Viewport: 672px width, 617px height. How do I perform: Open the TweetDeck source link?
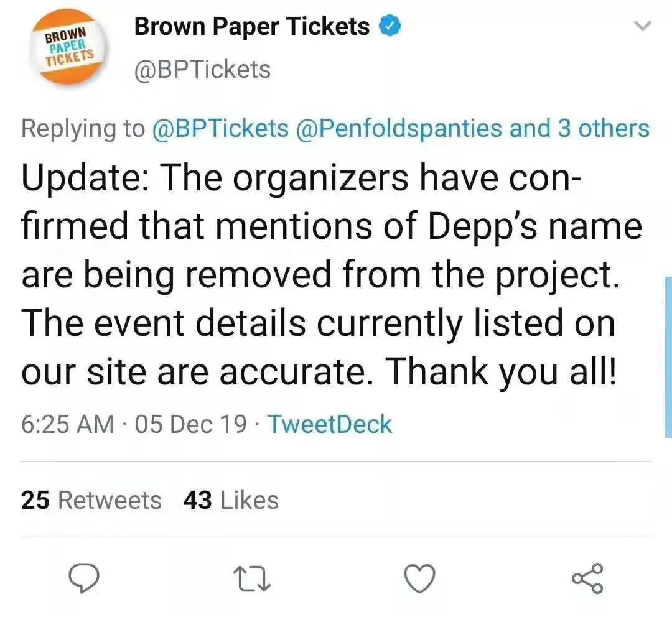pos(330,424)
